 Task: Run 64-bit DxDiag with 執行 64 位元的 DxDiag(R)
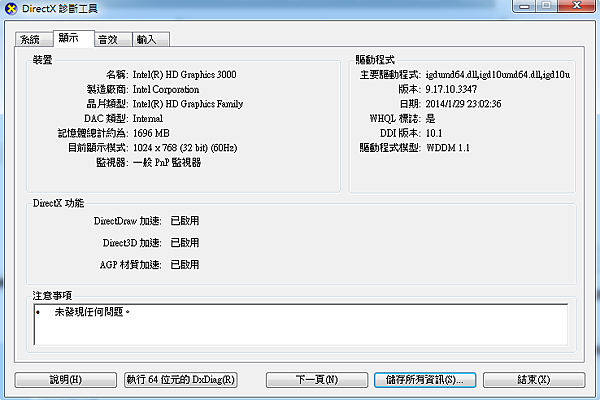pos(181,380)
